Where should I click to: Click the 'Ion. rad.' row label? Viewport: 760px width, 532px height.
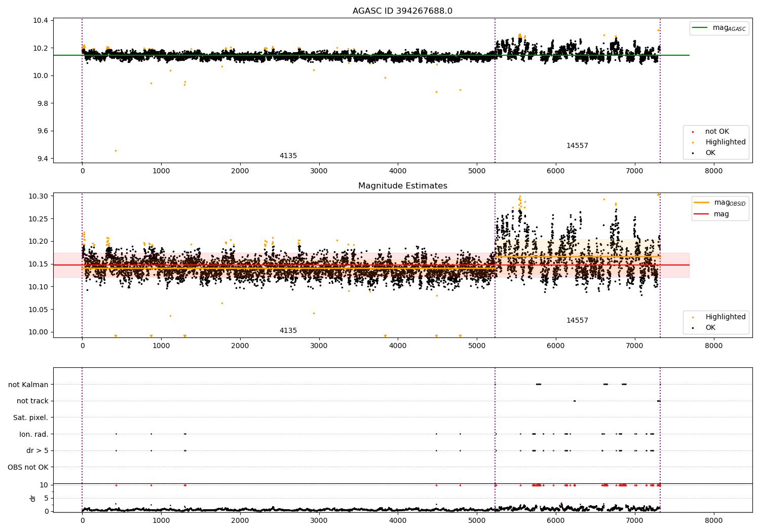pyautogui.click(x=34, y=434)
